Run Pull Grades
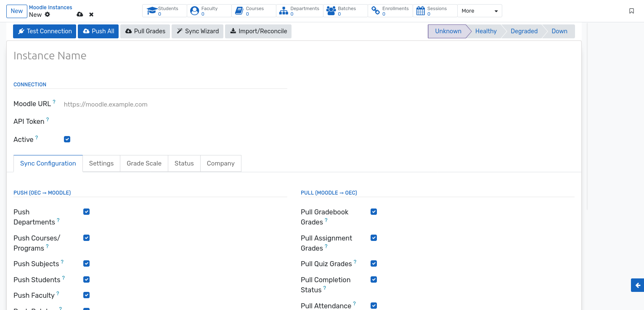This screenshot has height=310, width=644. (145, 31)
